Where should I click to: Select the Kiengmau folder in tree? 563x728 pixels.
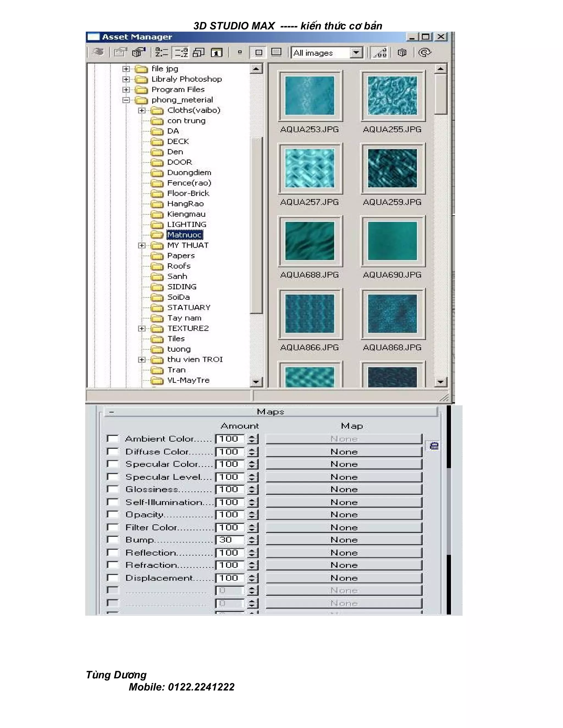186,214
